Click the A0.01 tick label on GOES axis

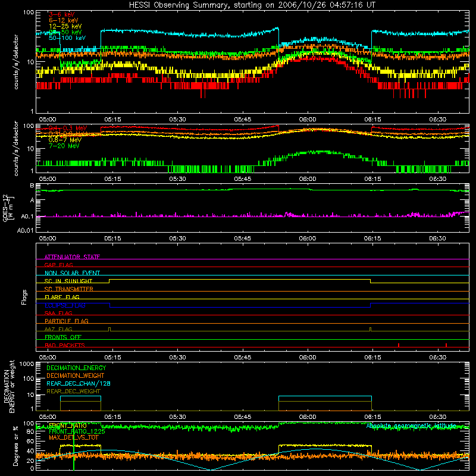26,230
